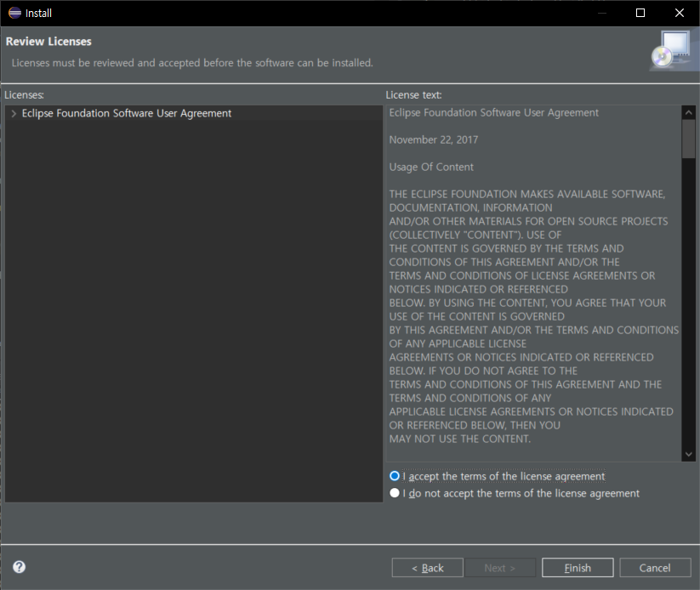Click 'MAY NOT USE THE CONTENT.' line
This screenshot has height=590, width=700.
(x=460, y=439)
